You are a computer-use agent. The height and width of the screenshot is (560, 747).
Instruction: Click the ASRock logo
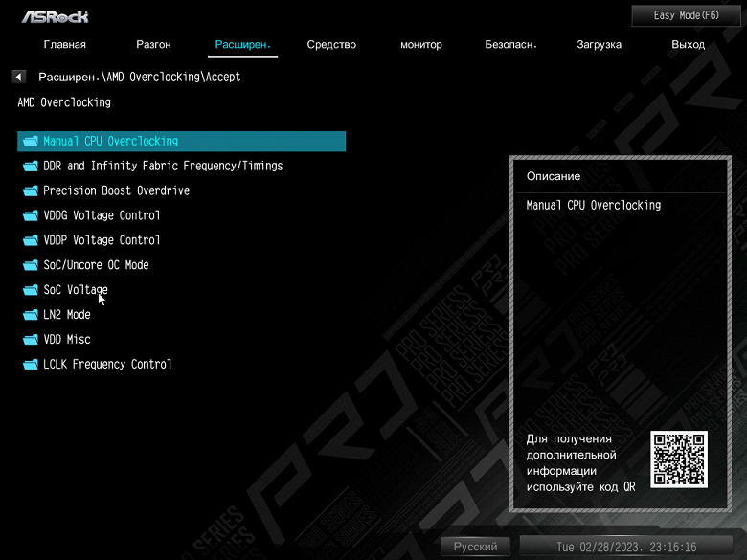[x=56, y=17]
